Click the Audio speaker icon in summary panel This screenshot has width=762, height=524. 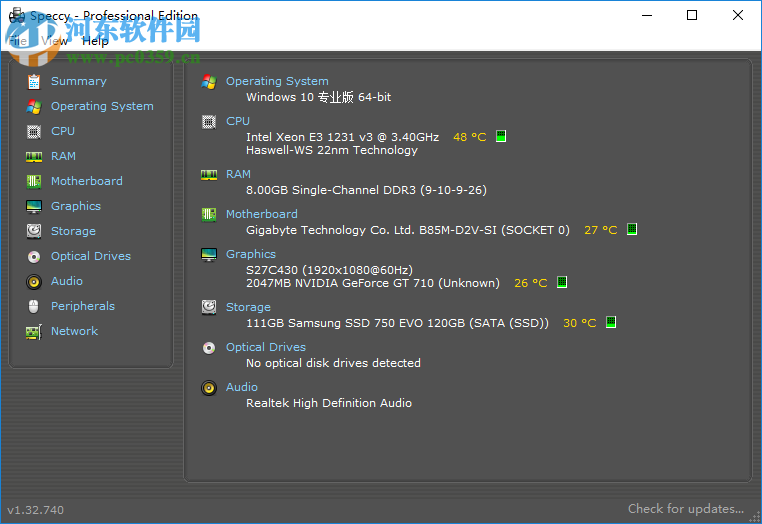click(209, 387)
